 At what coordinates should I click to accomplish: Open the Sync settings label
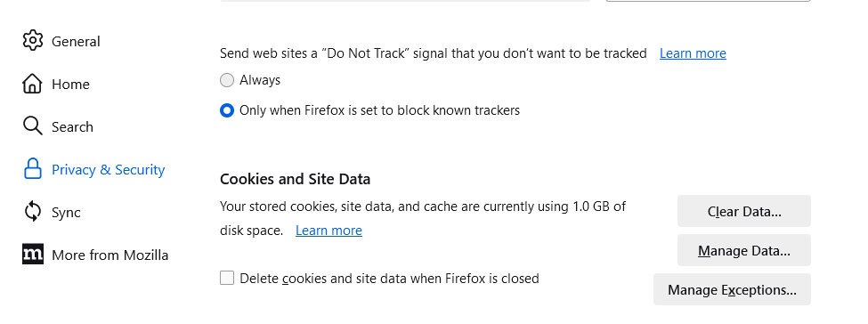pos(66,213)
